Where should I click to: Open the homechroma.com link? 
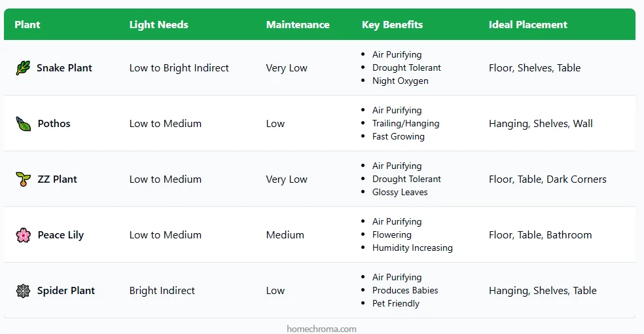321,329
